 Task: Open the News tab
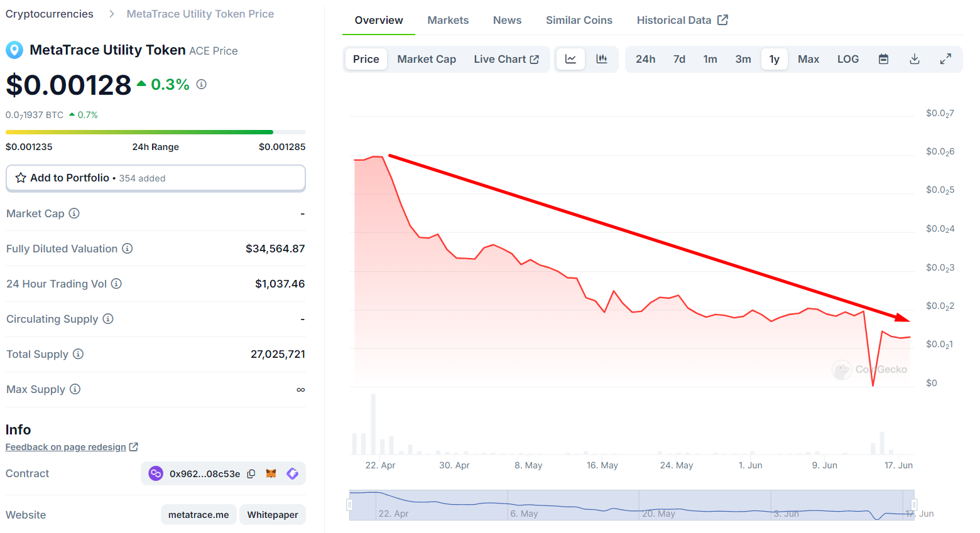coord(507,20)
